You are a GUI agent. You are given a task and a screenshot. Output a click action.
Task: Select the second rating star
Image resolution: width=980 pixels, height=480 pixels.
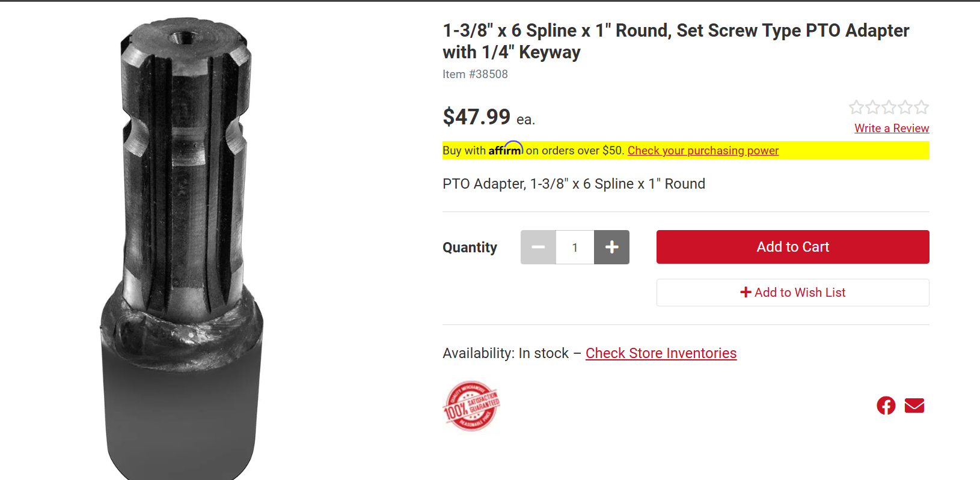(x=872, y=108)
